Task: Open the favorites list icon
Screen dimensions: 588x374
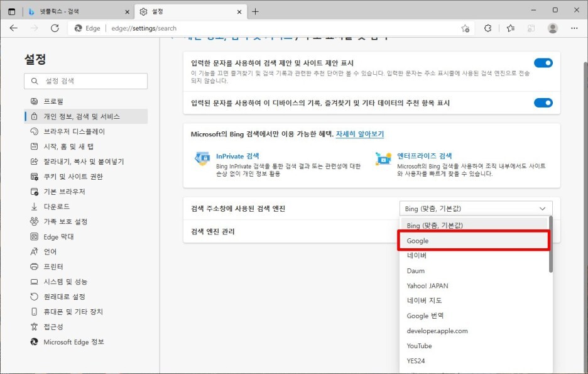Action: pyautogui.click(x=510, y=28)
